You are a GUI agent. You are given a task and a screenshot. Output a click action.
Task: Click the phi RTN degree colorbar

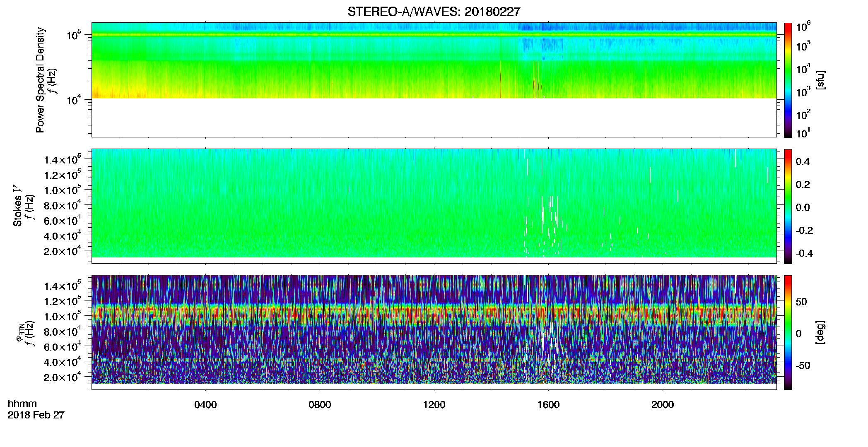point(788,332)
